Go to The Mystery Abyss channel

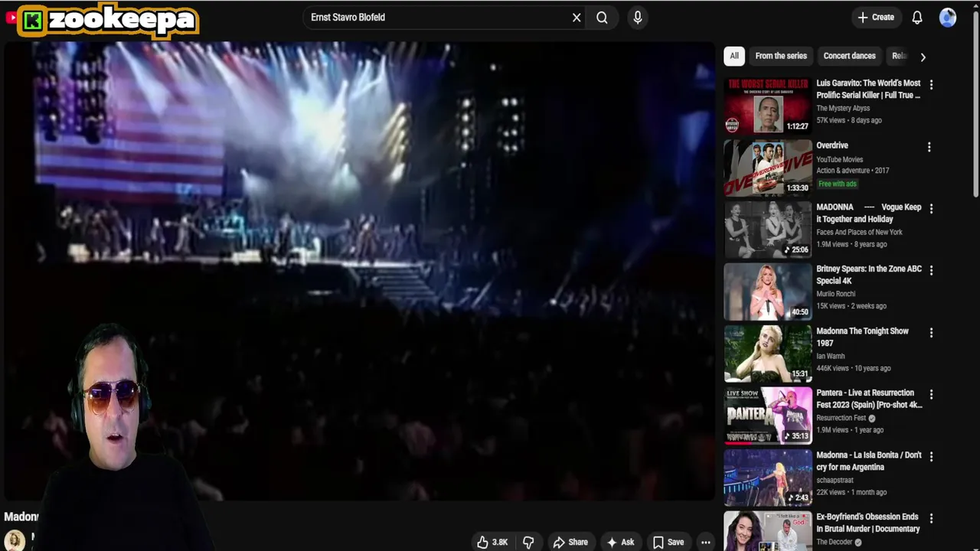843,109
